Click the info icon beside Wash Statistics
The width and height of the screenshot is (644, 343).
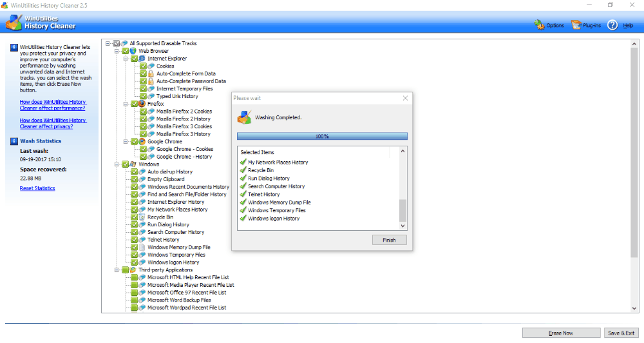pyautogui.click(x=14, y=141)
